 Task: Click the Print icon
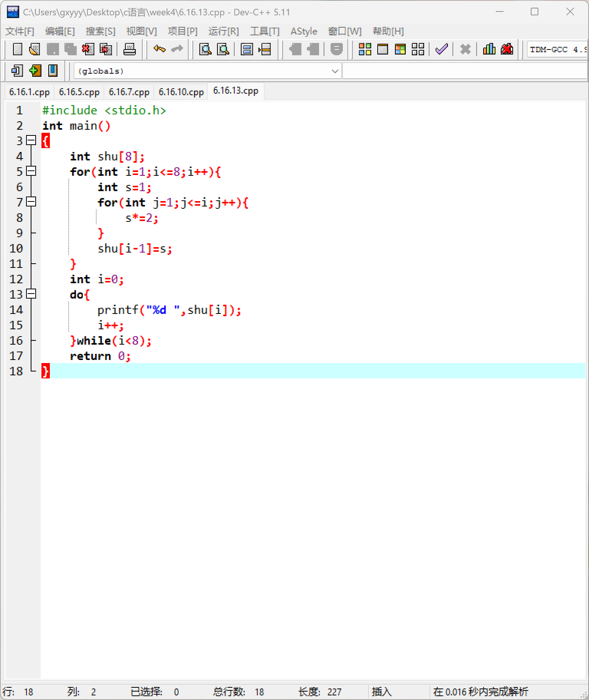130,49
